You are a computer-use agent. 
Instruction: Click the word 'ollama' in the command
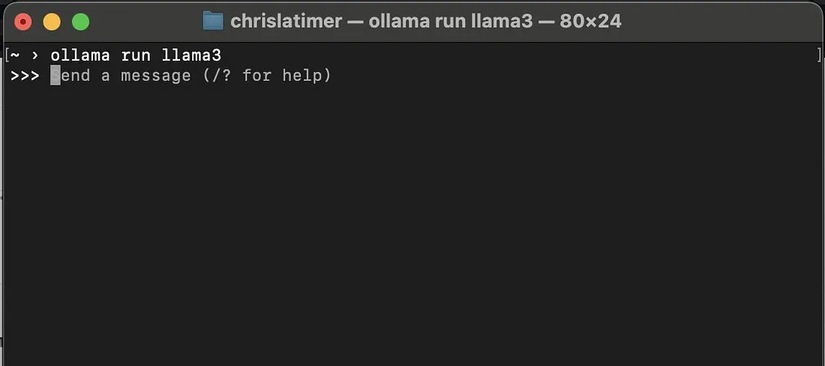point(80,55)
